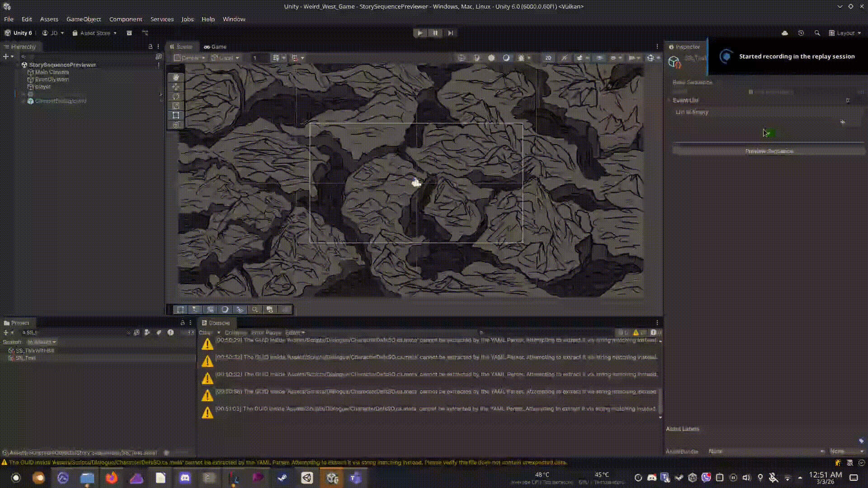Click the Step frame button
The height and width of the screenshot is (488, 868).
coord(450,33)
